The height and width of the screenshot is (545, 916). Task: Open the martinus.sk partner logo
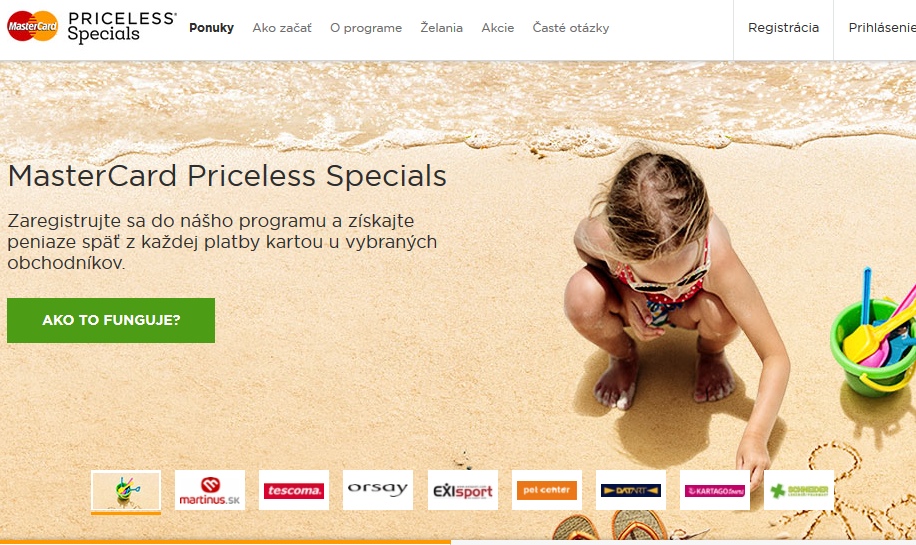(x=210, y=490)
